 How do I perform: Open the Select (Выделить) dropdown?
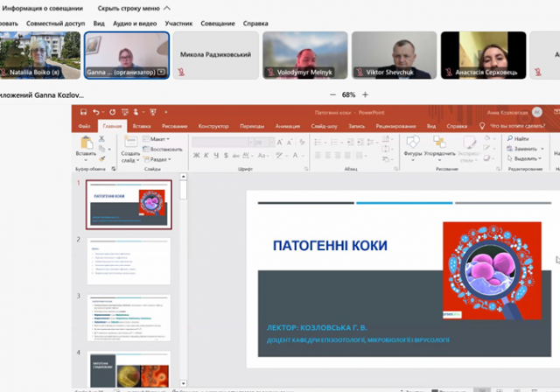tap(527, 159)
